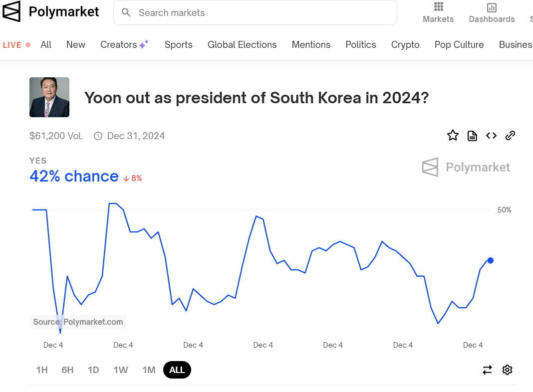Open the Markets grid icon
This screenshot has height=392, width=533.
tap(438, 7)
